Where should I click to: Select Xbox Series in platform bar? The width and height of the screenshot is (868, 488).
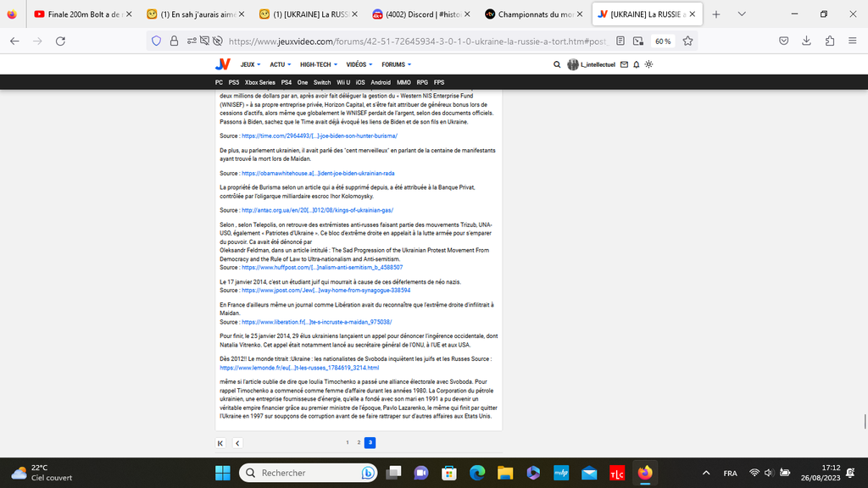(x=259, y=82)
